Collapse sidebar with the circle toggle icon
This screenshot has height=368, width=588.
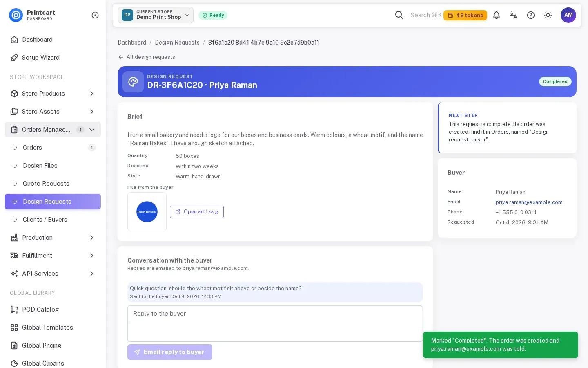pyautogui.click(x=95, y=15)
